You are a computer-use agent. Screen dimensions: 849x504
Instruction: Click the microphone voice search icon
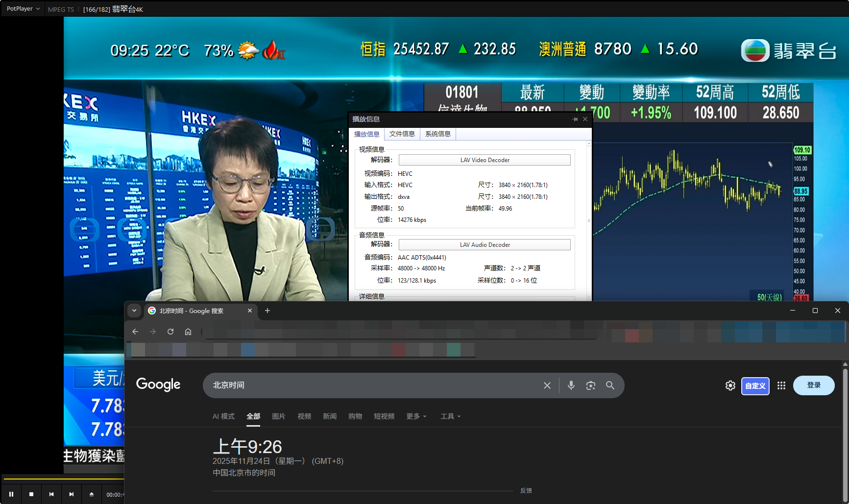[x=571, y=385]
